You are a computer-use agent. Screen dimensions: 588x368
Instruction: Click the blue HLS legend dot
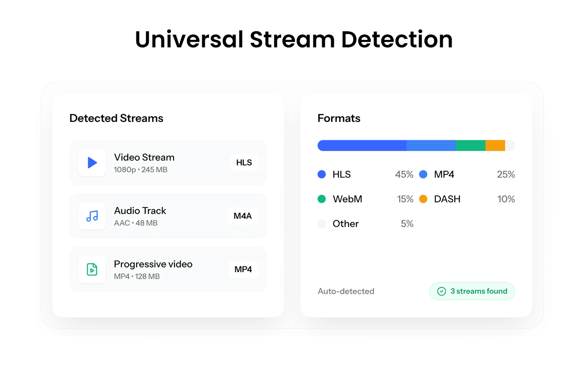point(322,174)
